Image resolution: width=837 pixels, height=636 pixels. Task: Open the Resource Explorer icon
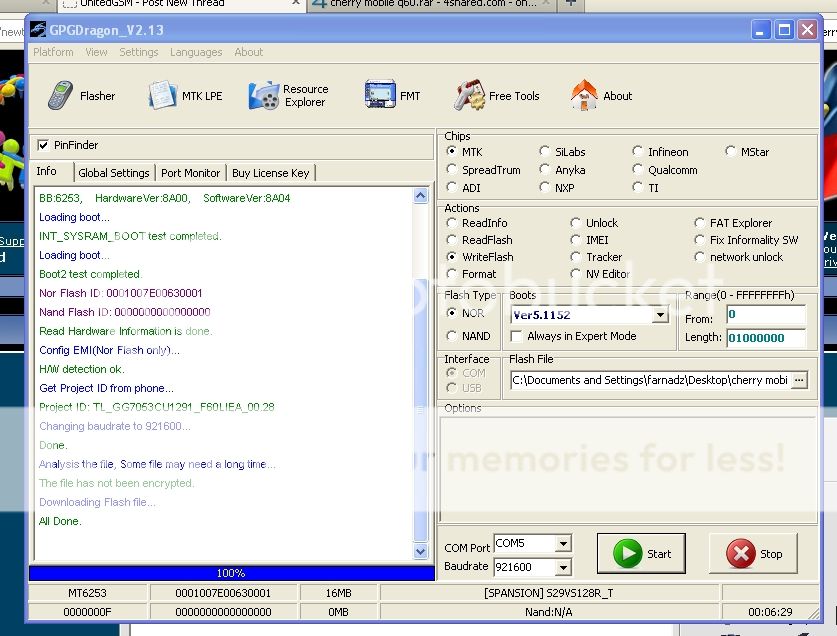(x=264, y=96)
